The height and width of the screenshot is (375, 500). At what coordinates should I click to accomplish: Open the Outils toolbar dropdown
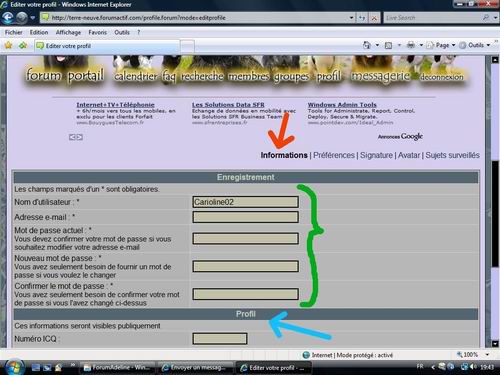475,45
